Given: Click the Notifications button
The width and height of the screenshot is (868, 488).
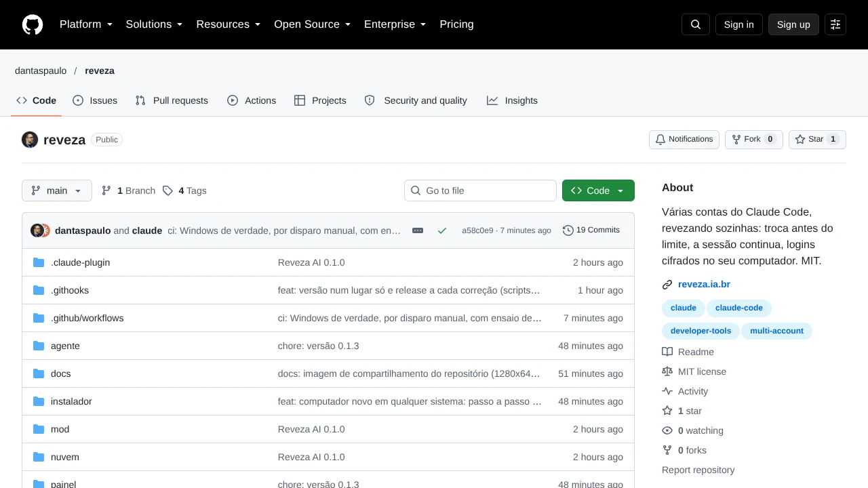Looking at the screenshot, I should tap(684, 140).
